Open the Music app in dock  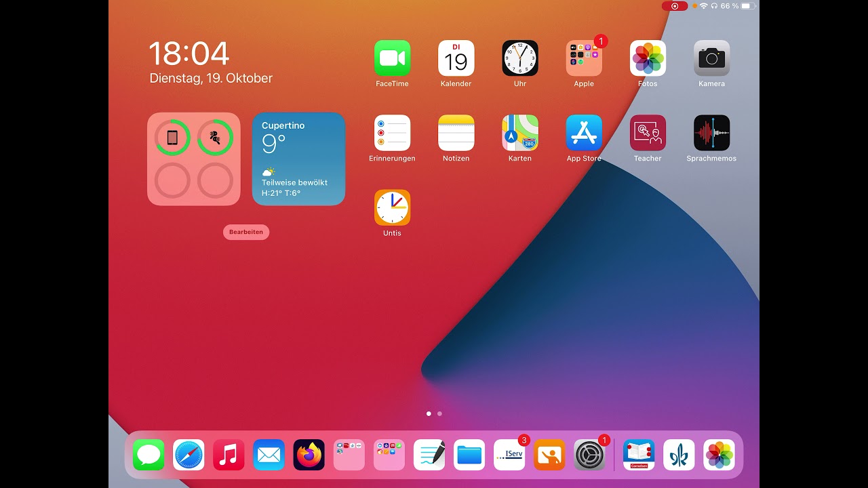click(229, 455)
